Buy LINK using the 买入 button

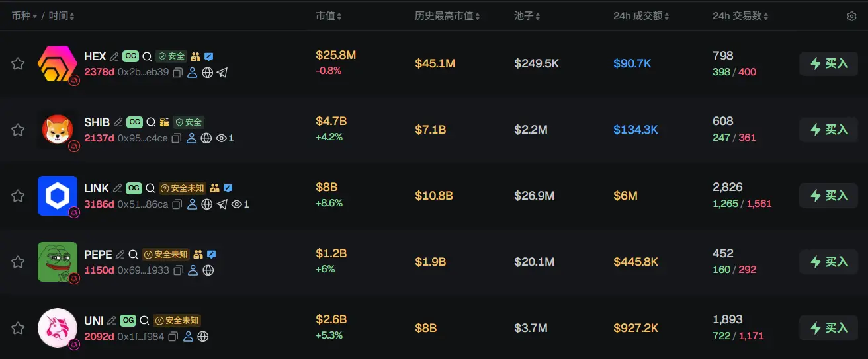click(x=829, y=196)
